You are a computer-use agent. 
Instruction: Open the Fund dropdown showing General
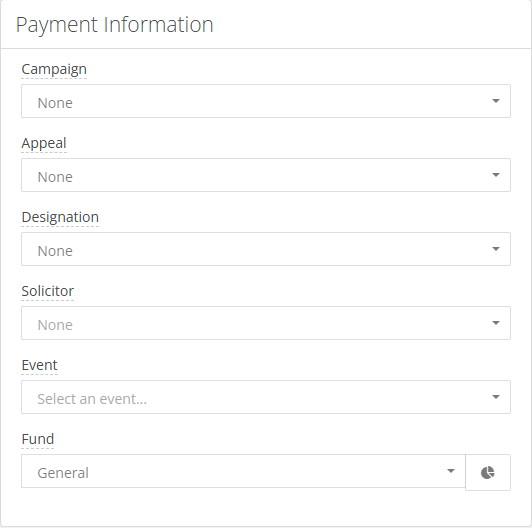pos(243,471)
